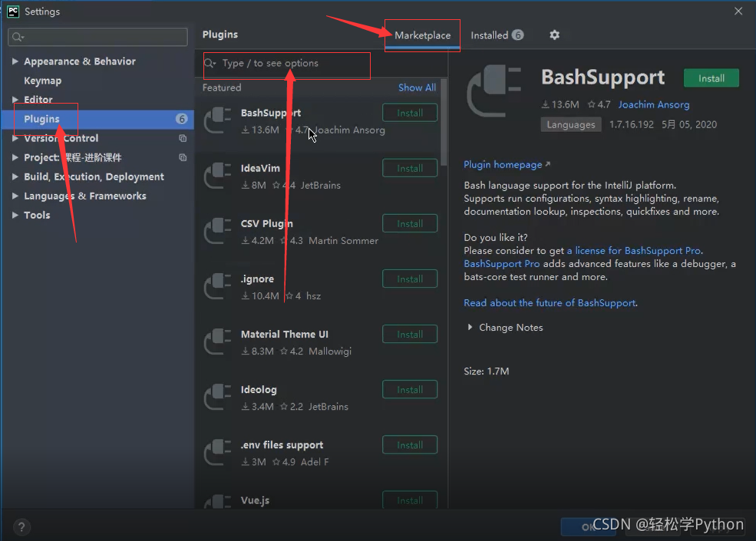Click Show All featured plugins link
Screen dimensions: 756x541
click(417, 87)
